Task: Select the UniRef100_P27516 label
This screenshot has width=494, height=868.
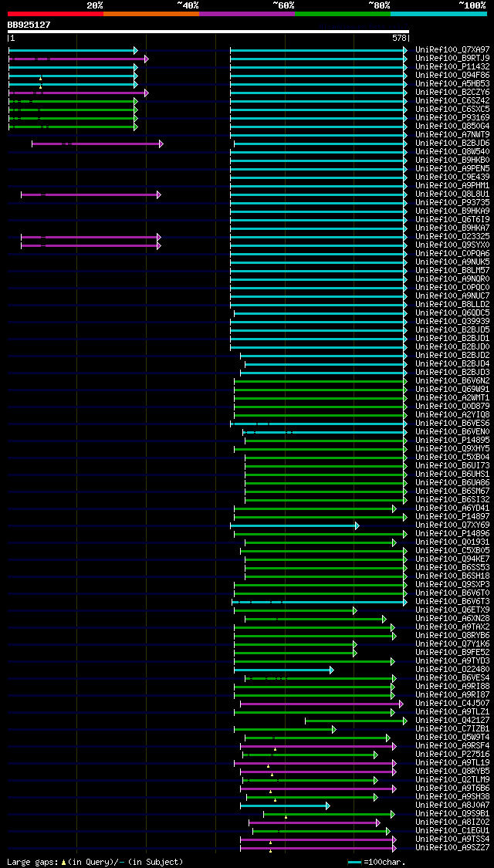Action: [452, 755]
